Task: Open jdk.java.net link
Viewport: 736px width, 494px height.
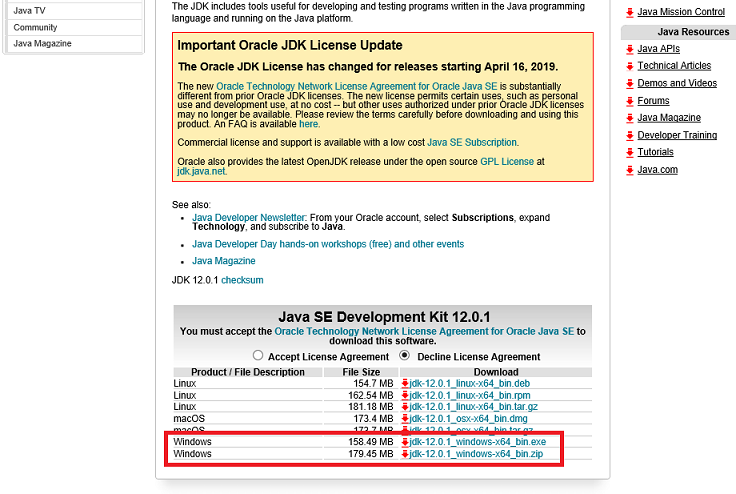Action: pos(201,171)
